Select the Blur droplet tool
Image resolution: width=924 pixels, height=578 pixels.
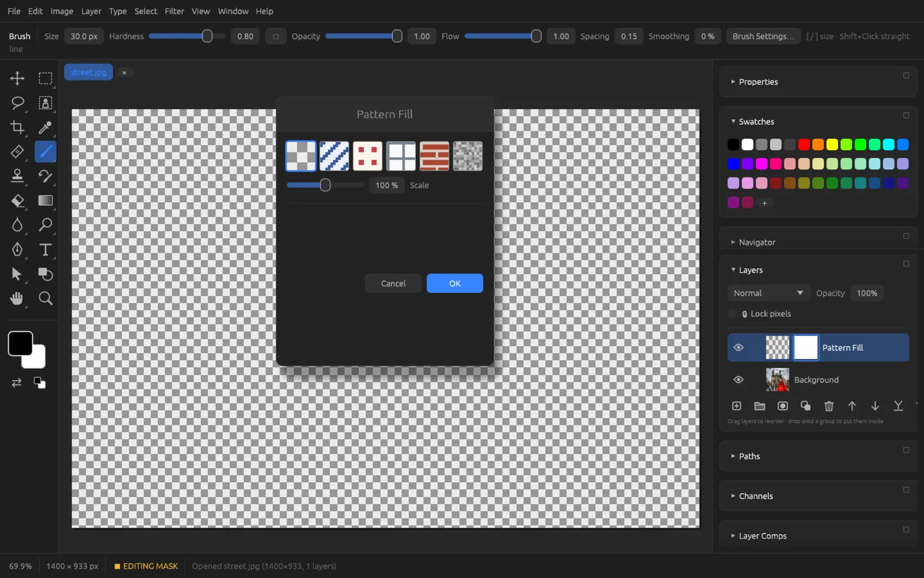17,225
